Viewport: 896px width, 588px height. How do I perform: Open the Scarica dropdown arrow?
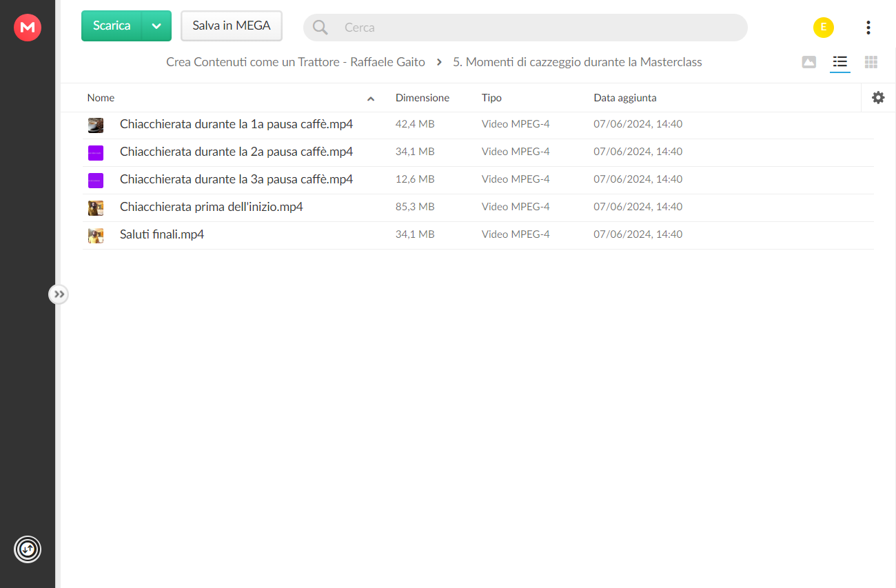[x=156, y=26]
